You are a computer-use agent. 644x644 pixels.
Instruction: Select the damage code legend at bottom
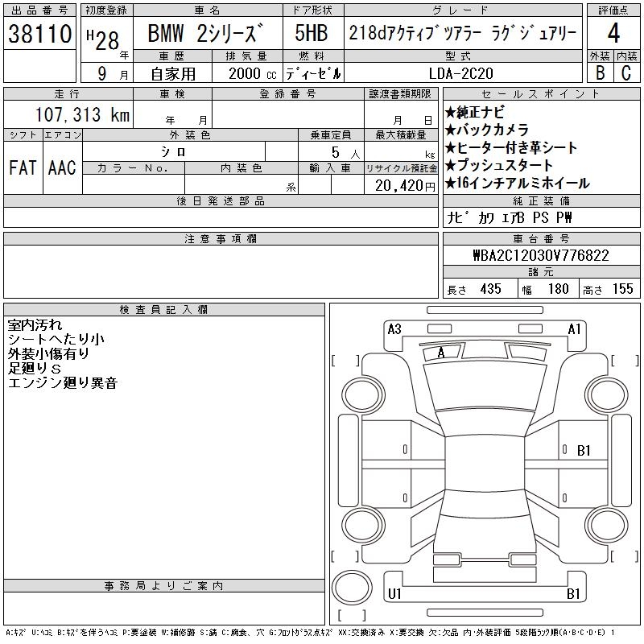(x=311, y=633)
